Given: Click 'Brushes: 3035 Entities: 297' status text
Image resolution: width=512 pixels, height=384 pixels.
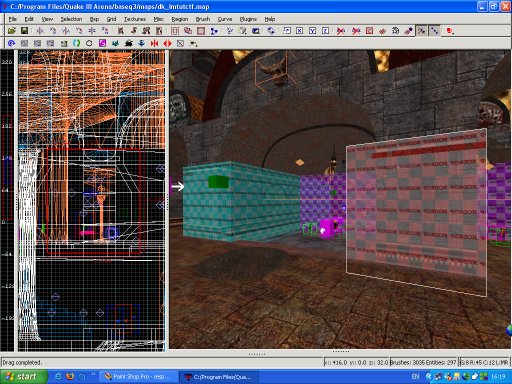Looking at the screenshot, I should pos(423,362).
